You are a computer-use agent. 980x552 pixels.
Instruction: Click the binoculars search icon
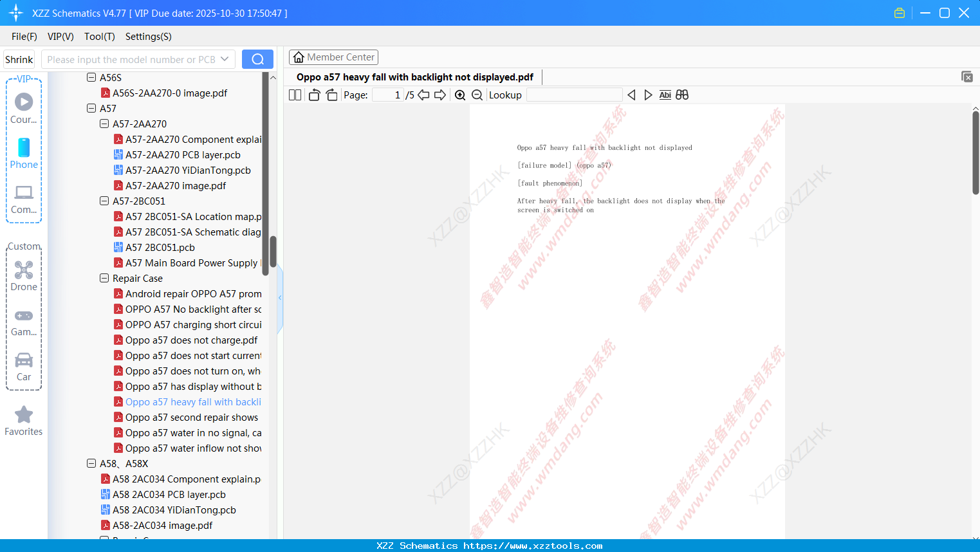coord(682,95)
